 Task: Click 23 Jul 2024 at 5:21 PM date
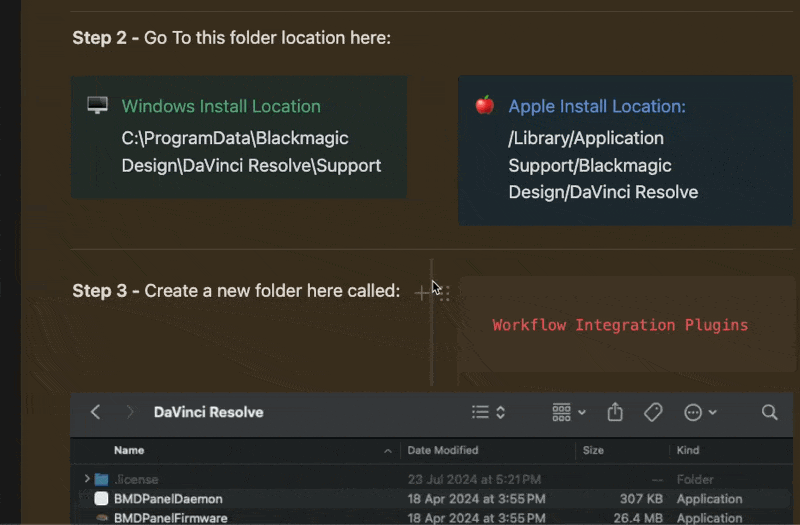tap(474, 479)
